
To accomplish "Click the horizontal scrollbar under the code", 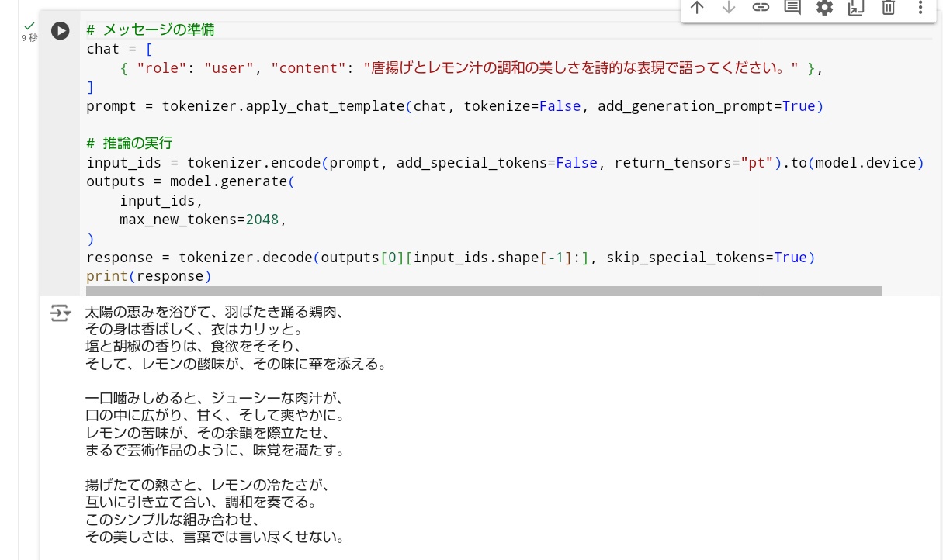I will (x=484, y=291).
